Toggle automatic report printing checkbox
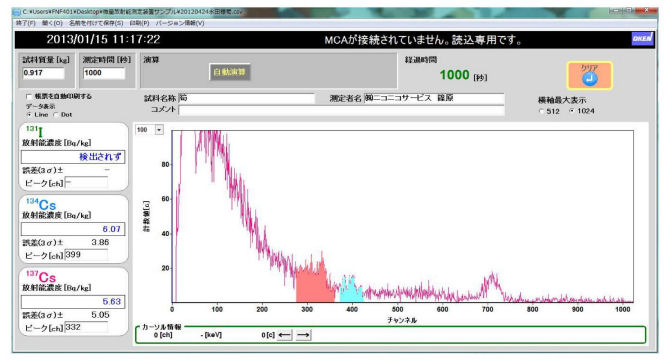Image resolution: width=670 pixels, height=362 pixels. click(x=29, y=97)
